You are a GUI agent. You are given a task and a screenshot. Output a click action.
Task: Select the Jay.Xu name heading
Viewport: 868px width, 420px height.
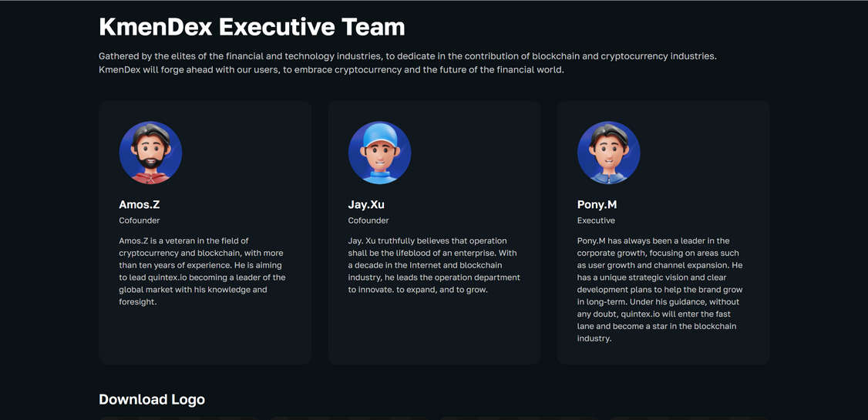(366, 204)
